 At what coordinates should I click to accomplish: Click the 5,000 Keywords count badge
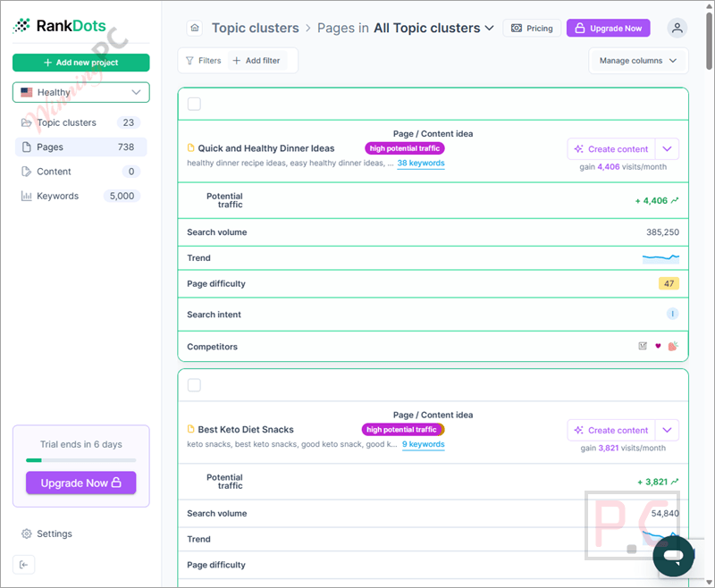pos(122,196)
